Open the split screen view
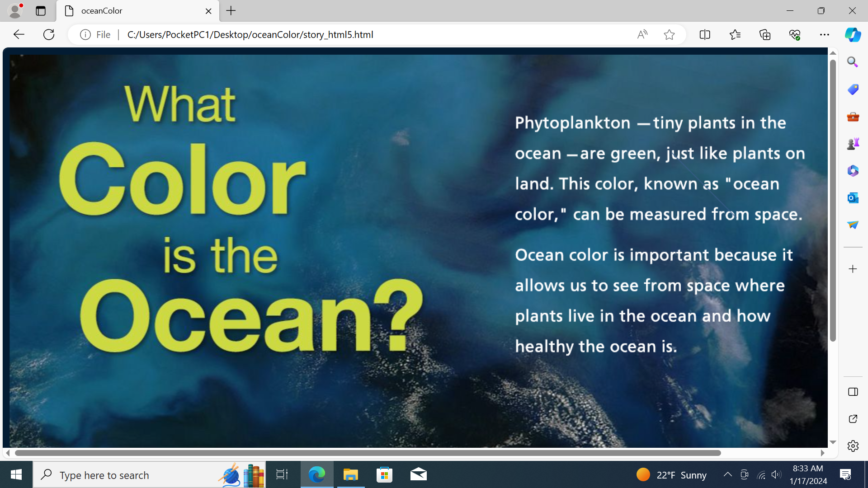This screenshot has width=868, height=488. point(705,34)
